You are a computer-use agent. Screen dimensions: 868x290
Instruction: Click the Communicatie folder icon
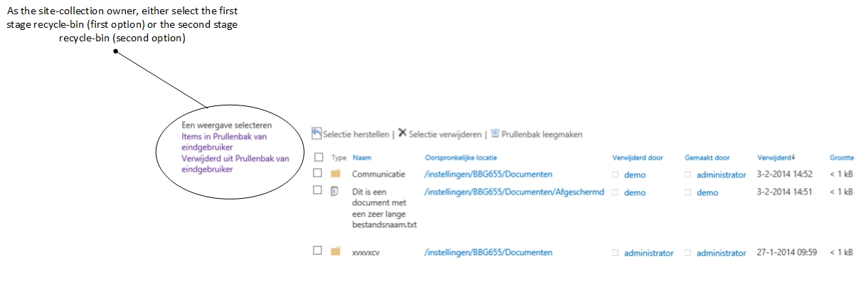click(x=336, y=174)
